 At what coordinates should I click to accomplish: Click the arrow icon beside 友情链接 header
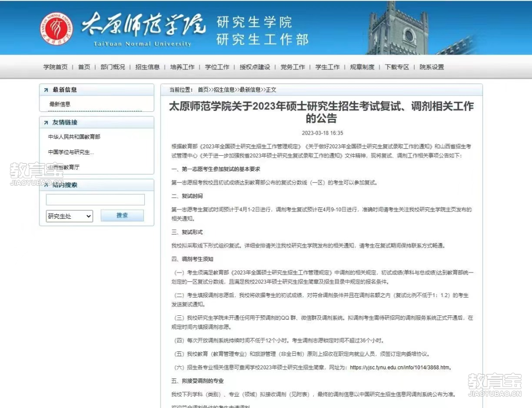coord(46,123)
